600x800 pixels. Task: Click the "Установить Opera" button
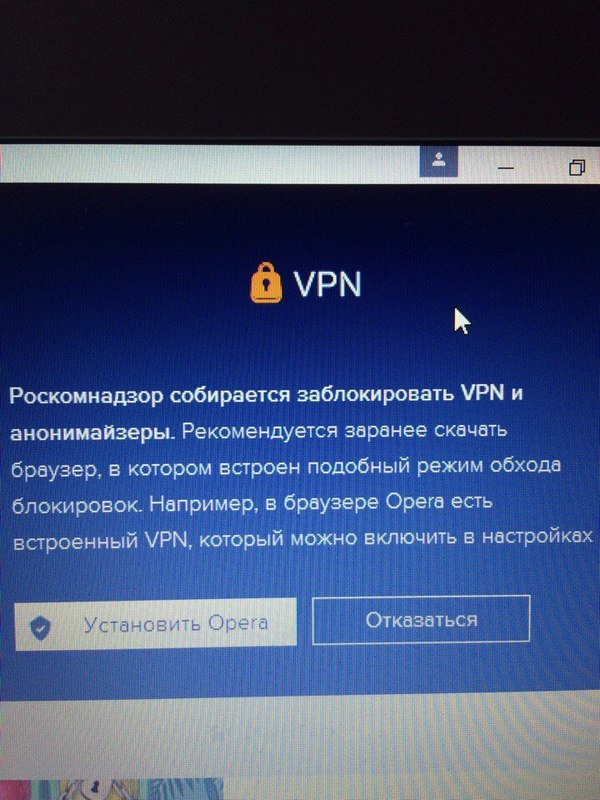click(x=156, y=624)
